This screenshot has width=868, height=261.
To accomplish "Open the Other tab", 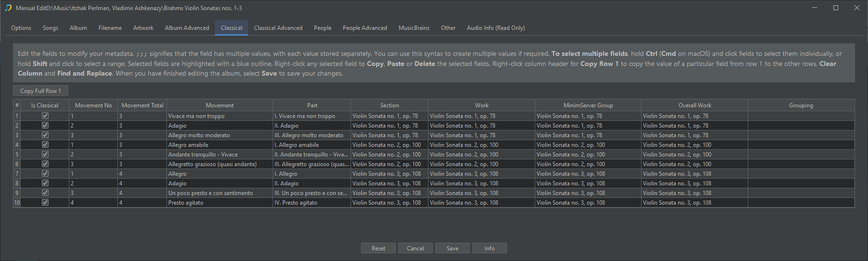I will 448,28.
